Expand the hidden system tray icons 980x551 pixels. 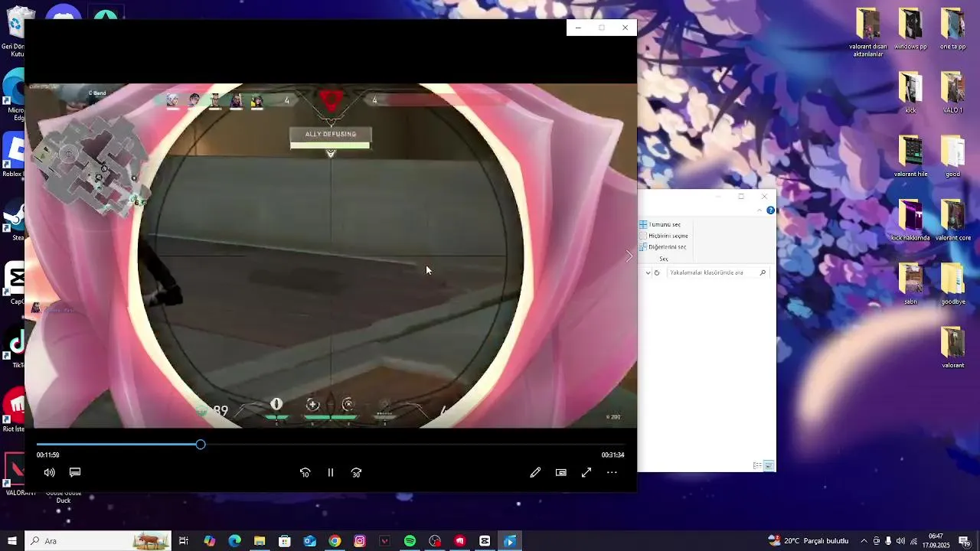tap(864, 541)
